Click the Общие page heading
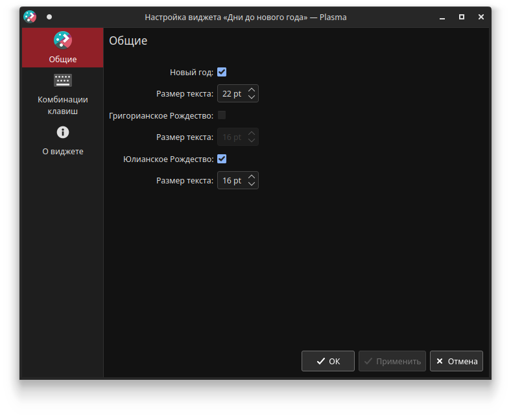Viewport: 511px width, 420px height. click(x=128, y=41)
